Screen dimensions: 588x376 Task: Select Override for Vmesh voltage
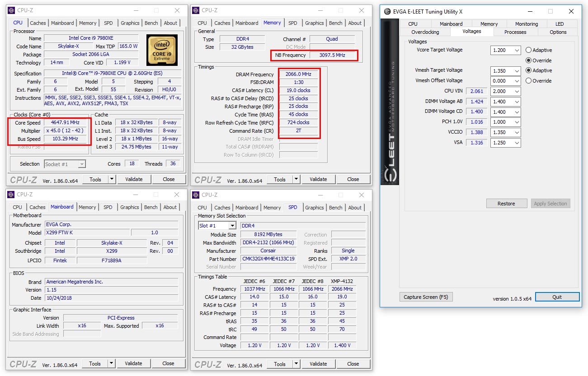[528, 81]
